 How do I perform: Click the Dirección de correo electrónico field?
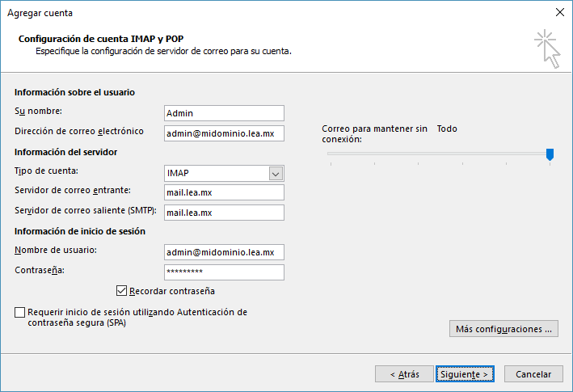pos(224,133)
